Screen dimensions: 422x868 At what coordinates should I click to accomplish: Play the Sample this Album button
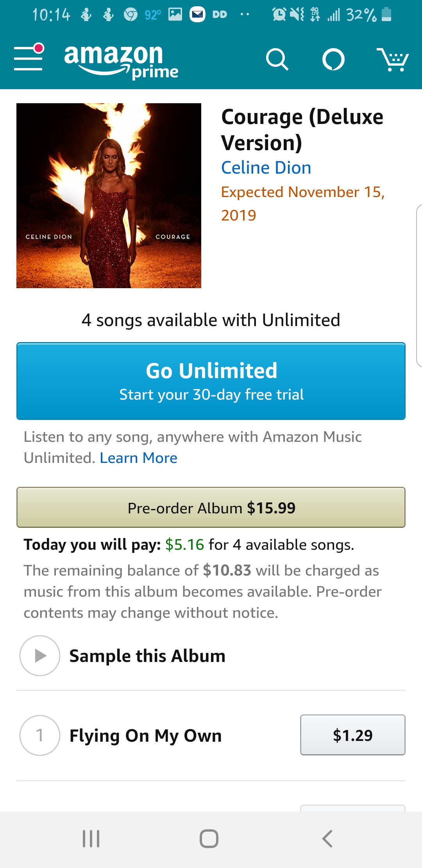40,656
